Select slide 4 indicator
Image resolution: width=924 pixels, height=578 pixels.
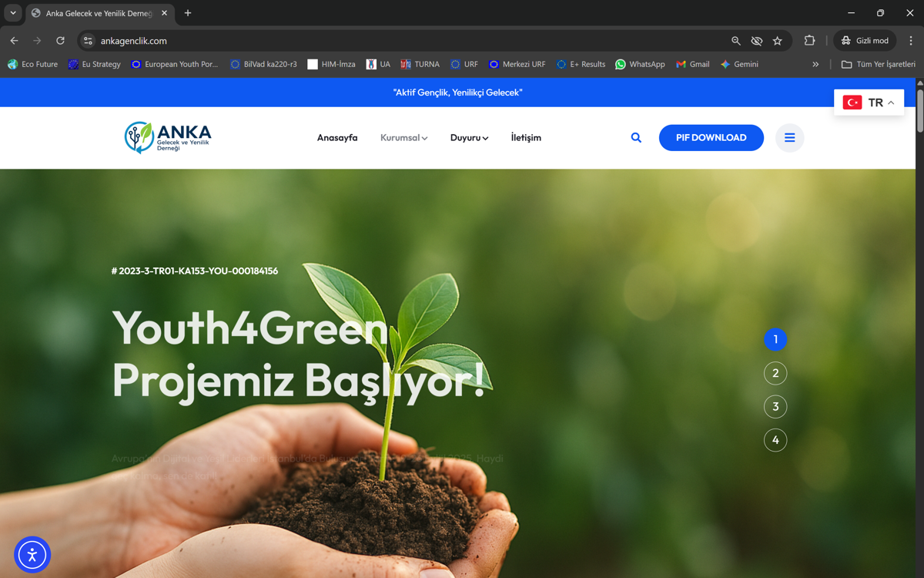point(775,440)
